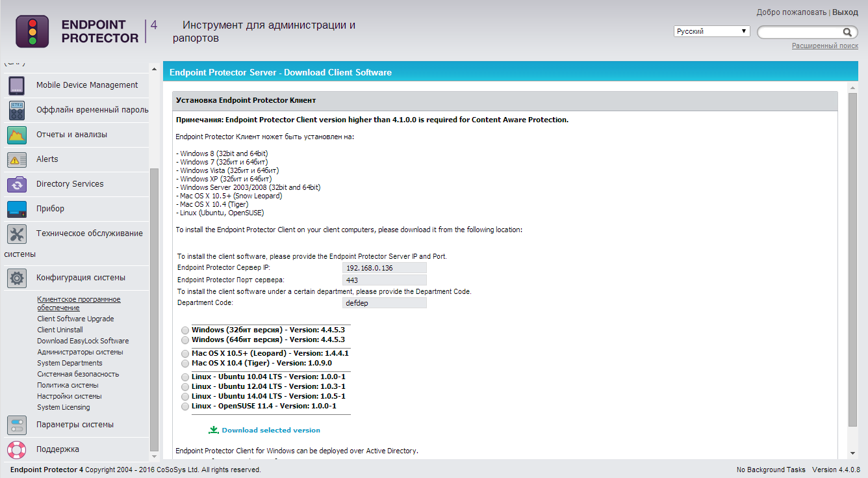Click Version 4.4.0.8 in footer
Image resolution: width=868 pixels, height=478 pixels.
click(836, 470)
